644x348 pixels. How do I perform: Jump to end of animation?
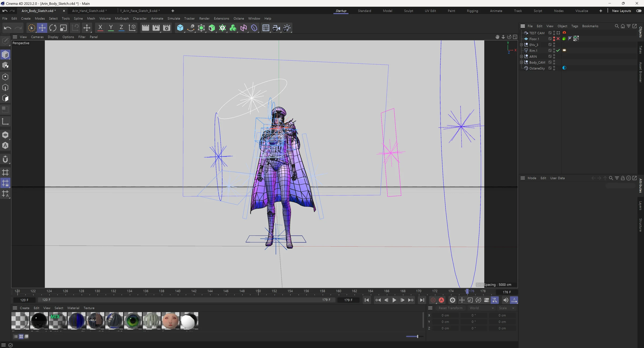tap(422, 300)
